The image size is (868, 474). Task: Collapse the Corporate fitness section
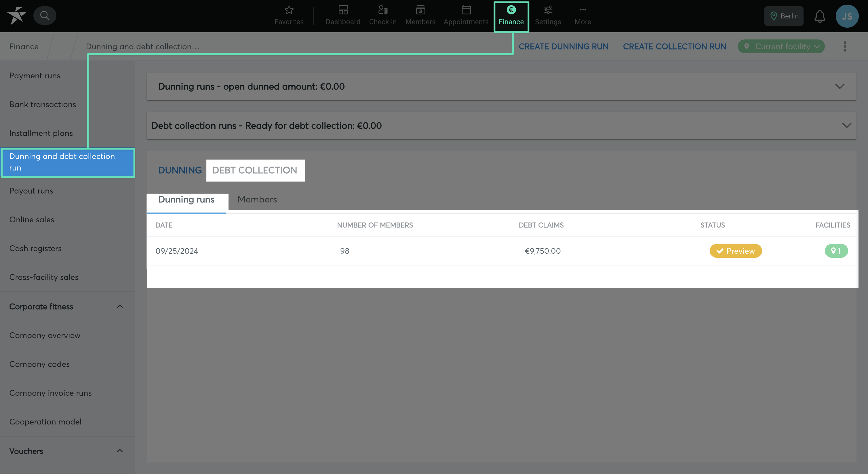click(67, 306)
